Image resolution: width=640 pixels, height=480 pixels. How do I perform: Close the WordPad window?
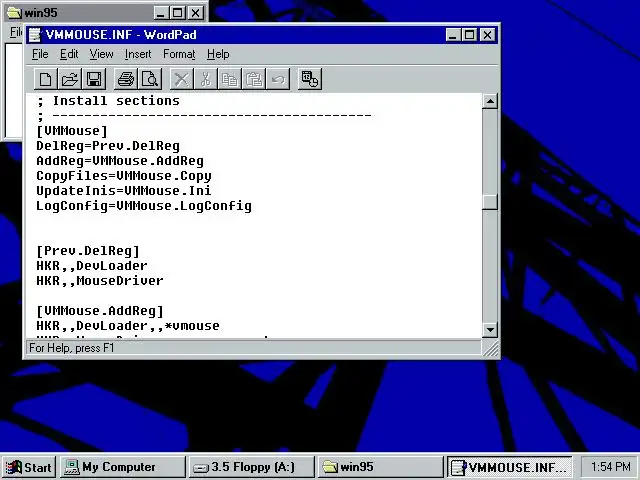point(487,35)
